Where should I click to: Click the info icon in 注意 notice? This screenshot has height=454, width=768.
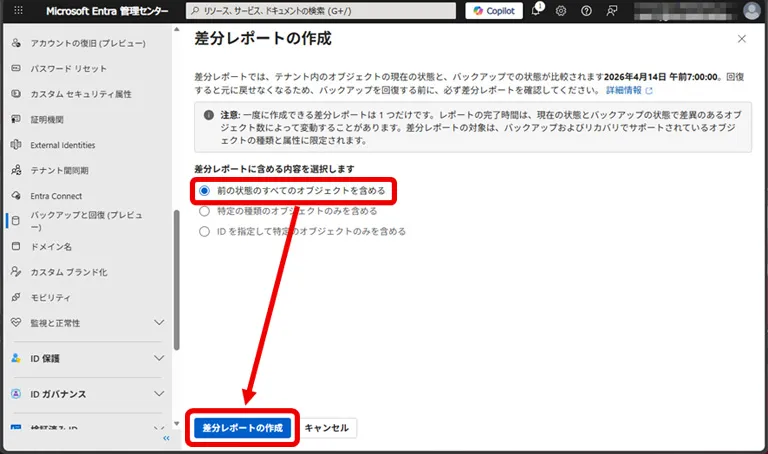209,115
